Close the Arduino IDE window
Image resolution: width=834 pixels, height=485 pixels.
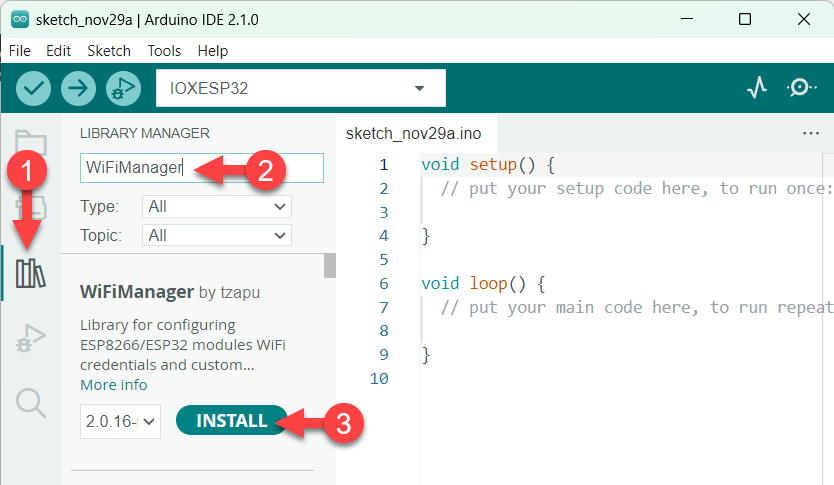[804, 19]
